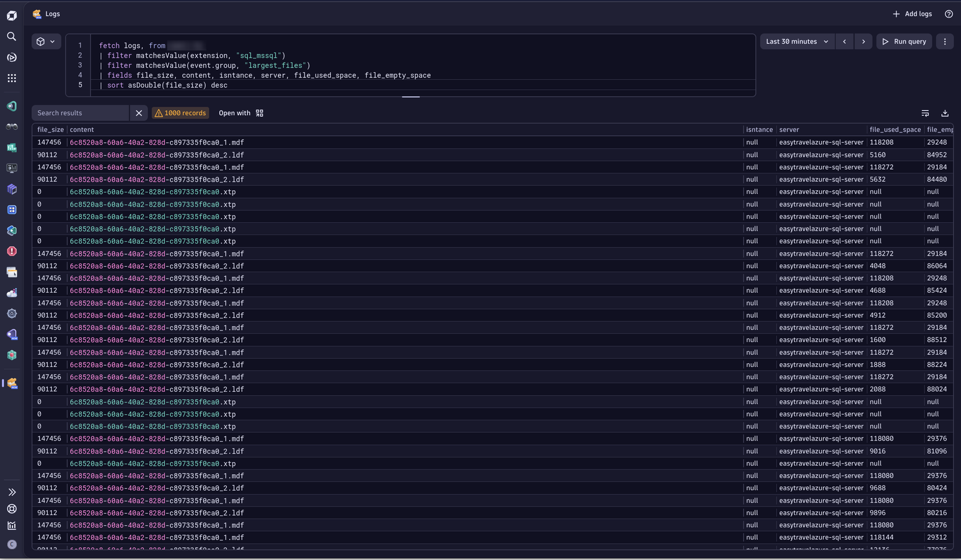This screenshot has width=961, height=560.
Task: Open the Search magnifier in the sidebar
Action: (x=11, y=37)
